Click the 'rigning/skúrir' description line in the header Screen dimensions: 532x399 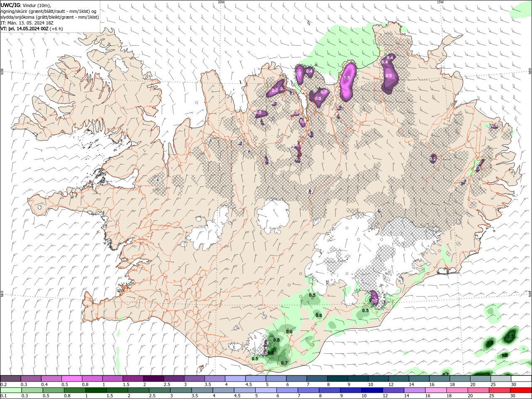point(49,11)
